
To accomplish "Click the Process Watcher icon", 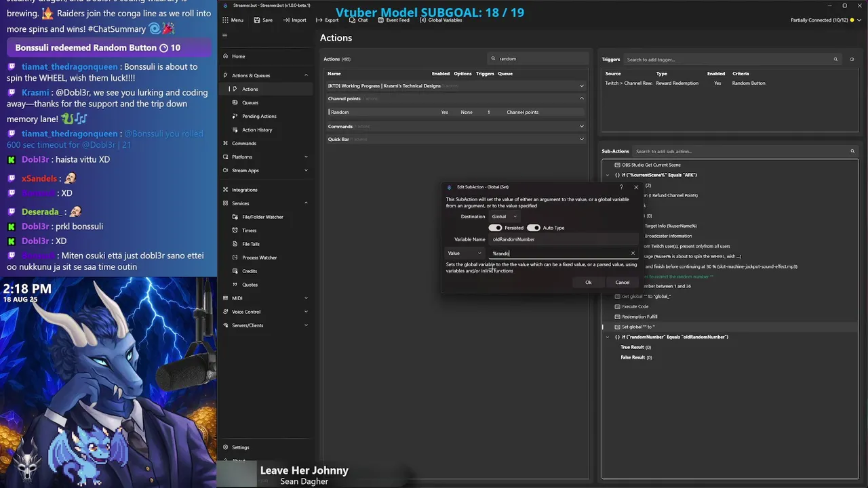I will tap(235, 258).
